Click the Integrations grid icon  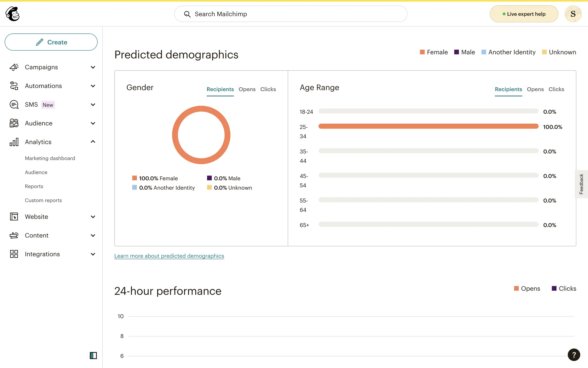click(14, 254)
